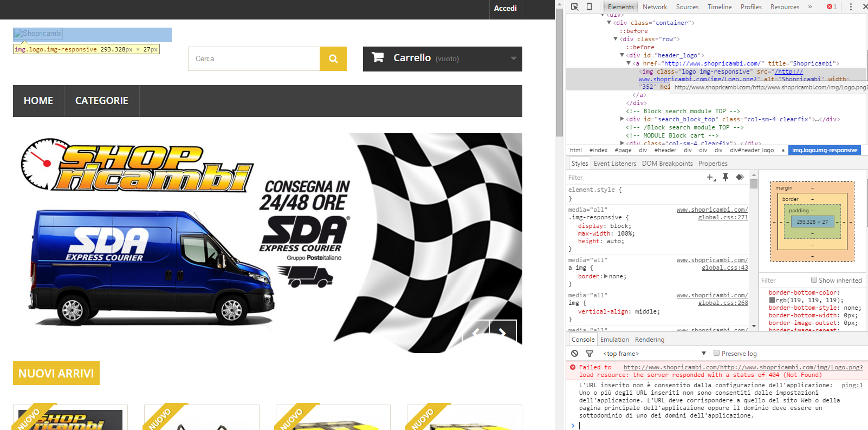Image resolution: width=868 pixels, height=430 pixels.
Task: Open the Timeline tab
Action: coord(720,7)
